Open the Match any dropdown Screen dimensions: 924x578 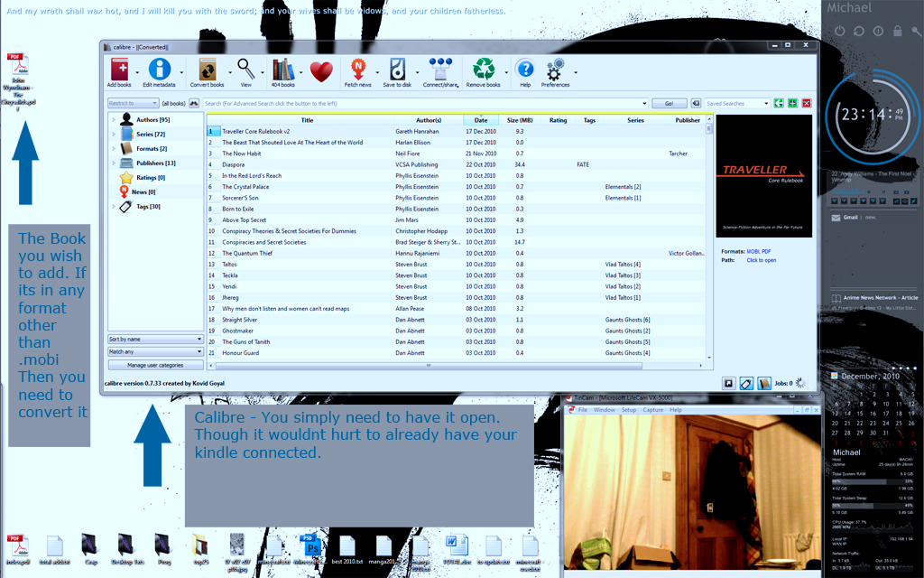(x=155, y=351)
